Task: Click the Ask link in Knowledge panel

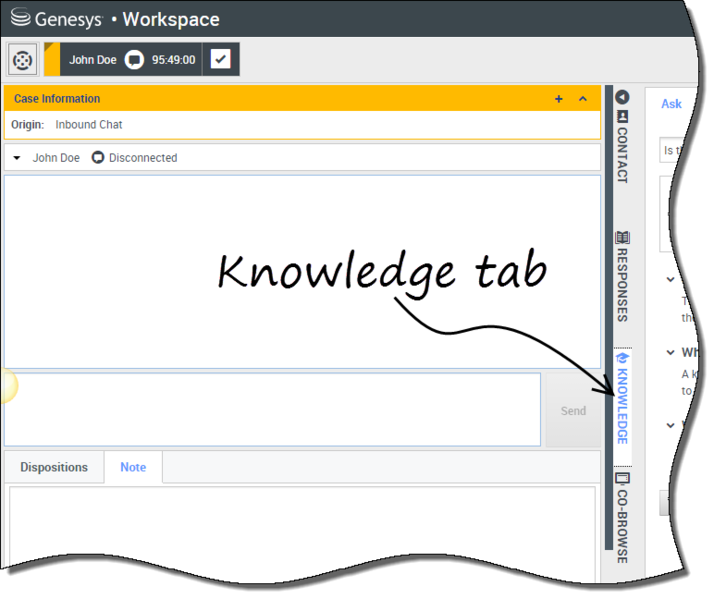Action: point(671,104)
